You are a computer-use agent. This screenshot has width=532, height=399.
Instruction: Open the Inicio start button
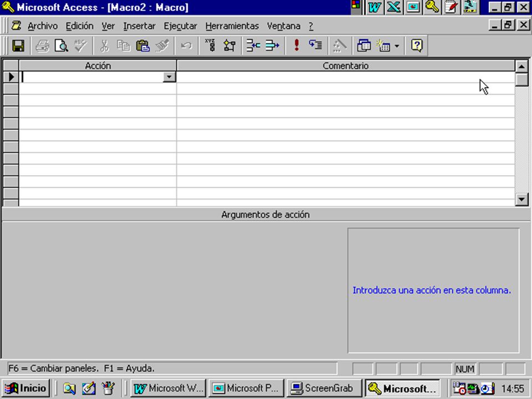coord(25,388)
